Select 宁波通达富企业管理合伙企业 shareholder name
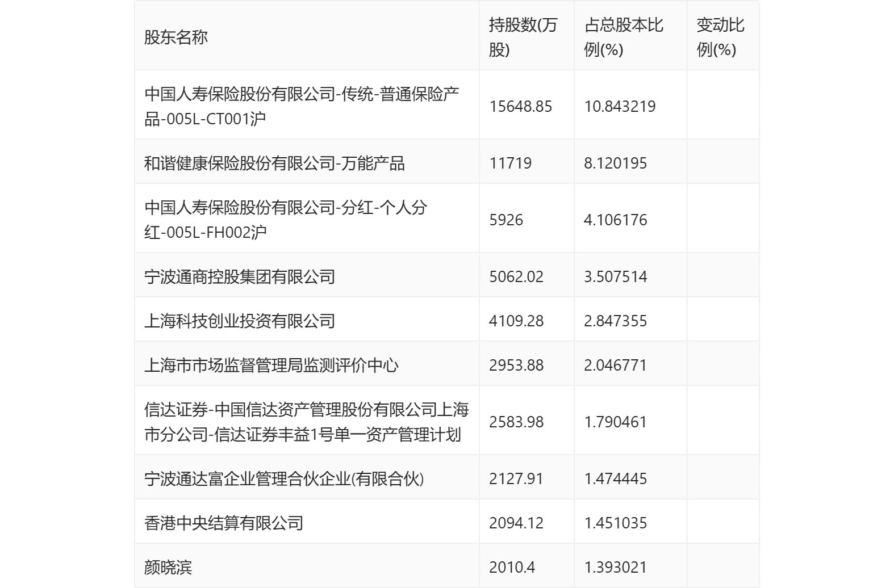Screen dimensions: 894x588 tap(284, 479)
